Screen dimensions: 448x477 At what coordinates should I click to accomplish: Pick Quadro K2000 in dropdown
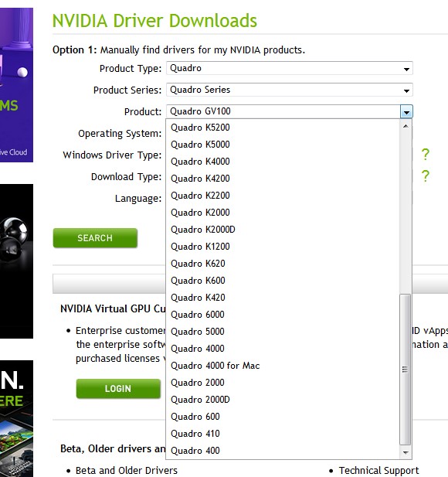283,213
